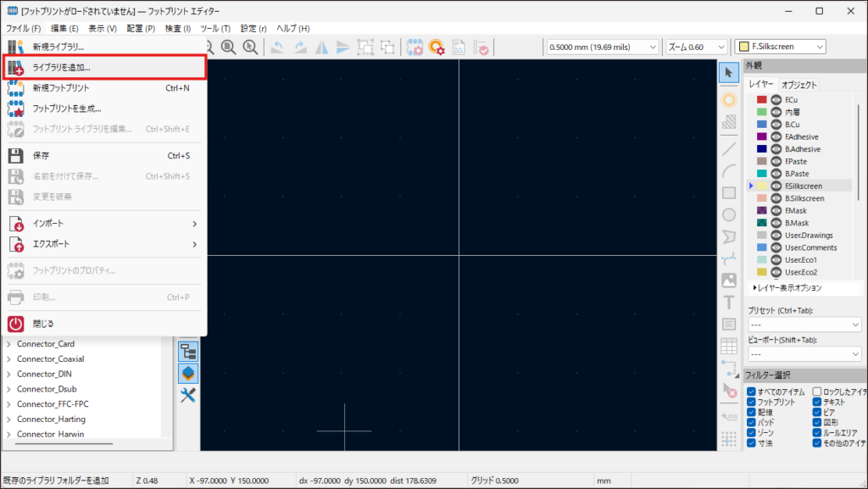This screenshot has width=868, height=489.
Task: Click the B.Cu layer color swatch
Action: pos(761,125)
